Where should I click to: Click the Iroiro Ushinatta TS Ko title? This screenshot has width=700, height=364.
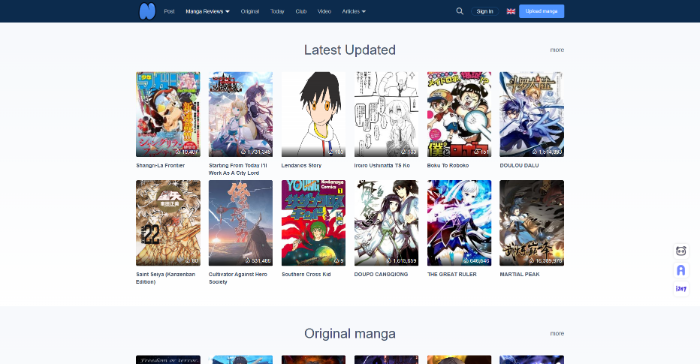click(x=382, y=165)
